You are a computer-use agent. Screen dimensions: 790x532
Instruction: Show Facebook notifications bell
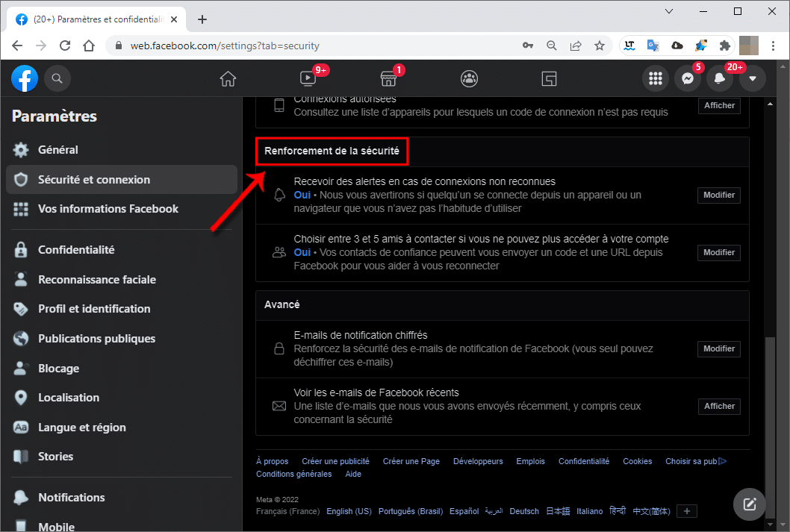click(x=720, y=78)
